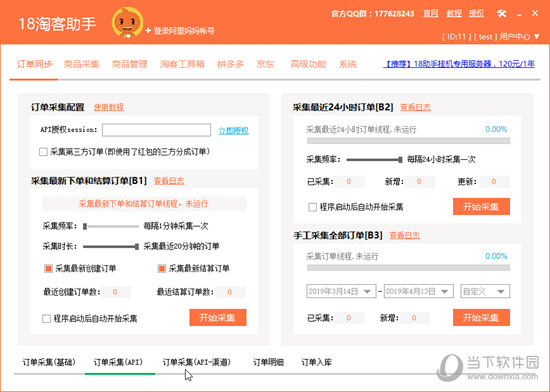Adjust B1 采集频率 slider
Image resolution: width=550 pixels, height=392 pixels.
click(x=111, y=226)
